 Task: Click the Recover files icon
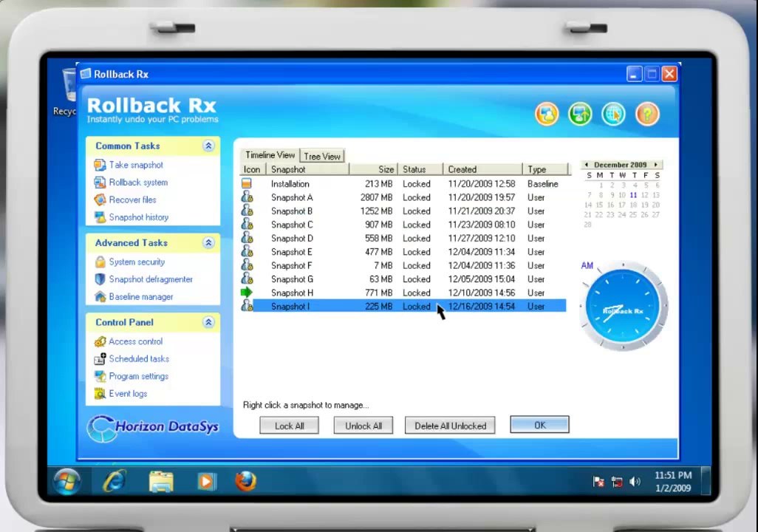100,199
